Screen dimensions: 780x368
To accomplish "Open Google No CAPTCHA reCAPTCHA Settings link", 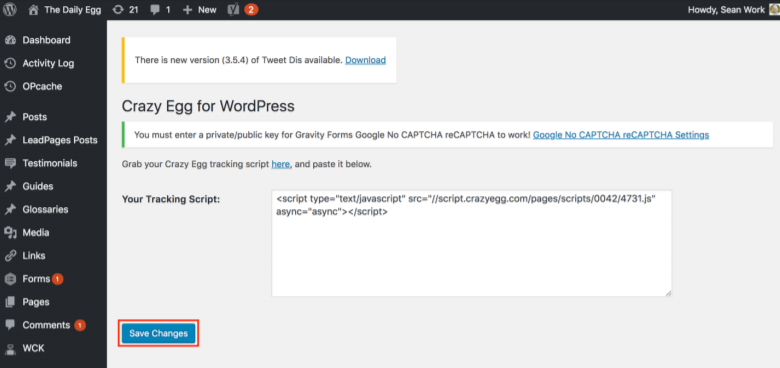I will [621, 135].
